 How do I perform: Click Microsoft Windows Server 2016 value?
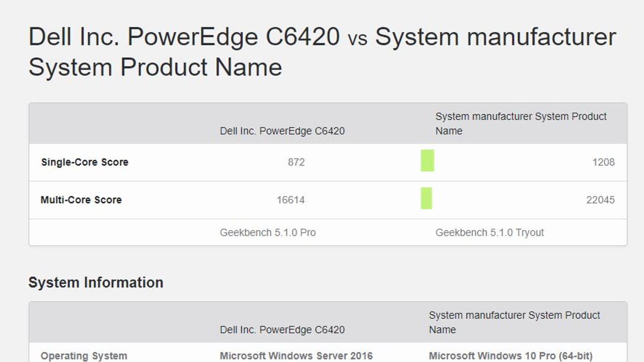[x=296, y=356]
